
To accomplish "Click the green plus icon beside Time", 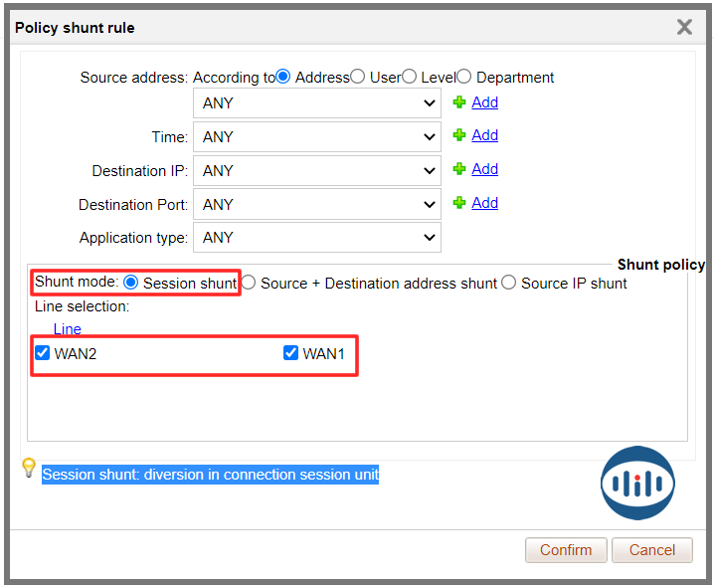I will tap(458, 135).
